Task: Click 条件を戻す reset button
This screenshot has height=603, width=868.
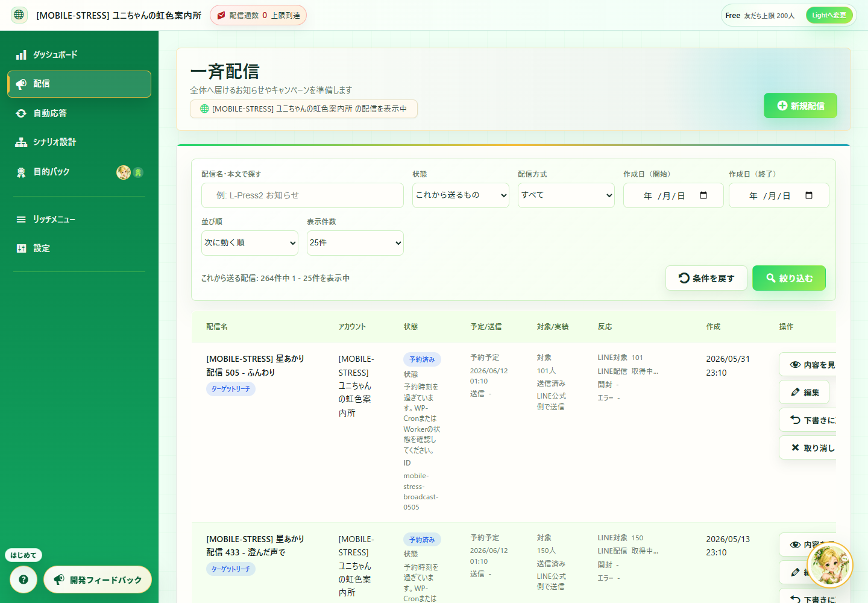Action: coord(706,278)
